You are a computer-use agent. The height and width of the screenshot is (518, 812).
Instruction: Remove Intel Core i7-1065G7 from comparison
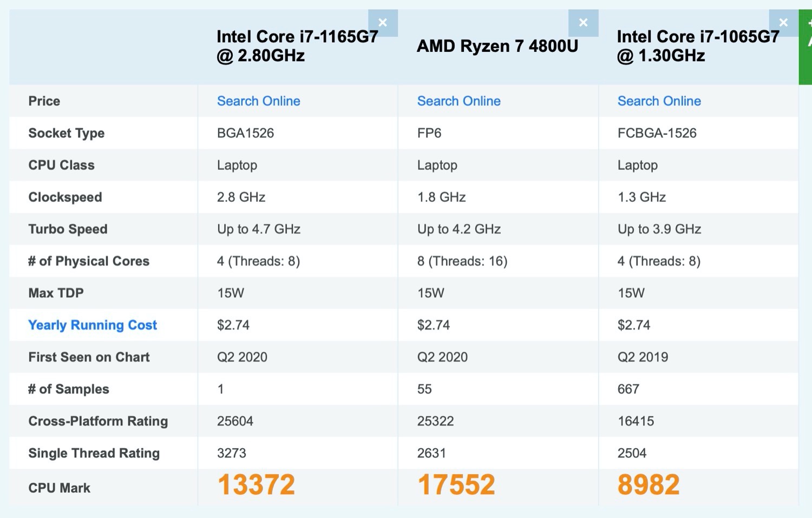(783, 23)
